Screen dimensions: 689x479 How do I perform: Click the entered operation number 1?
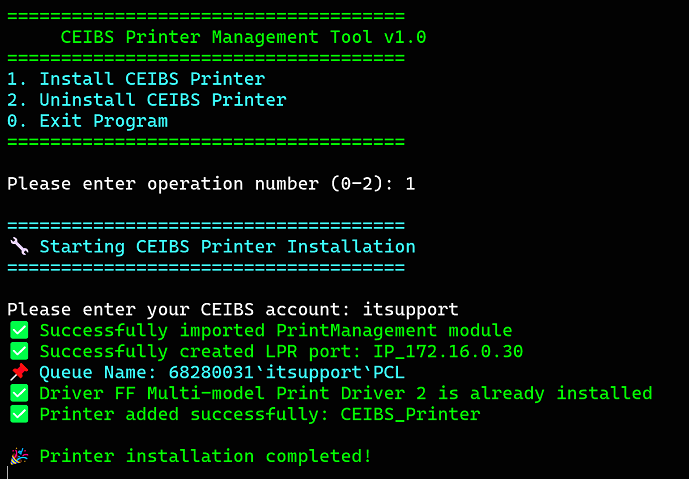tap(410, 184)
